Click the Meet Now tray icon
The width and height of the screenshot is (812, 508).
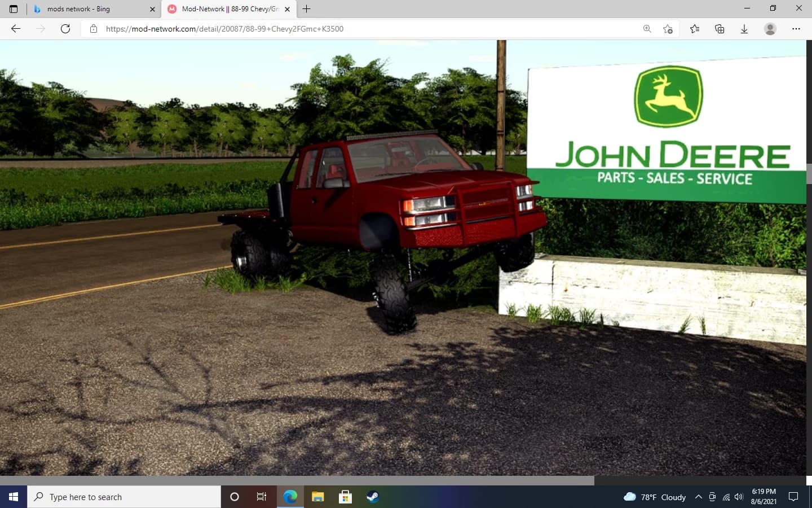click(x=712, y=497)
